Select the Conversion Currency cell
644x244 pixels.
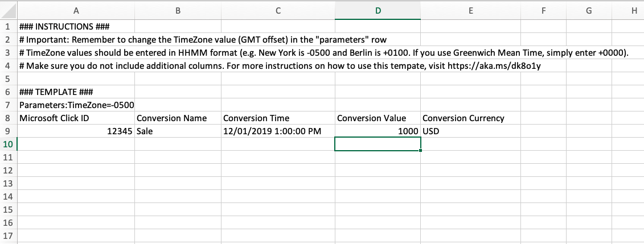pos(470,118)
